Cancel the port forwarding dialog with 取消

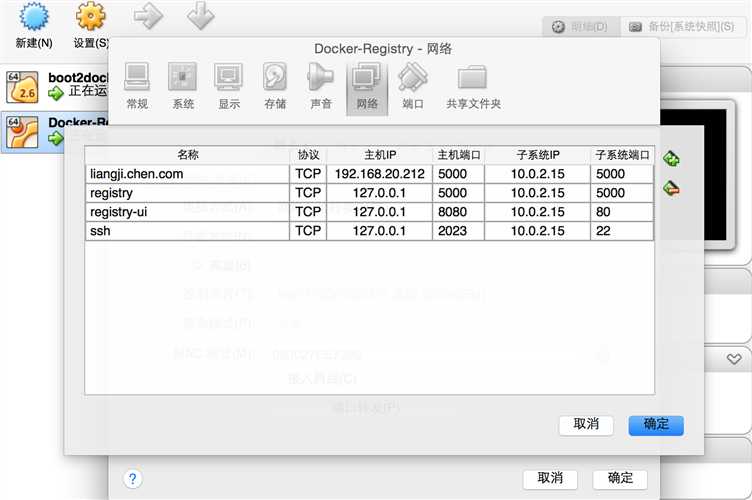click(x=586, y=424)
